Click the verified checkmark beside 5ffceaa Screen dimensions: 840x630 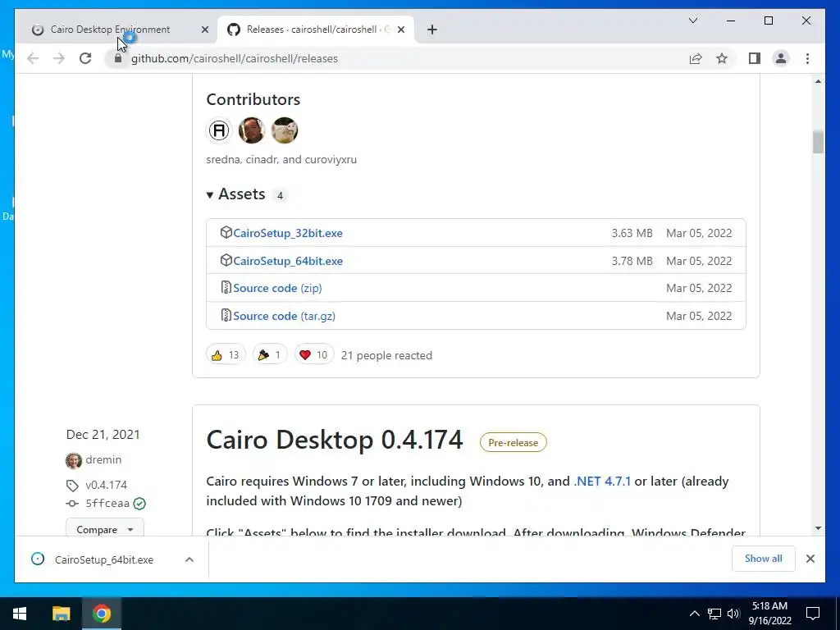[139, 504]
